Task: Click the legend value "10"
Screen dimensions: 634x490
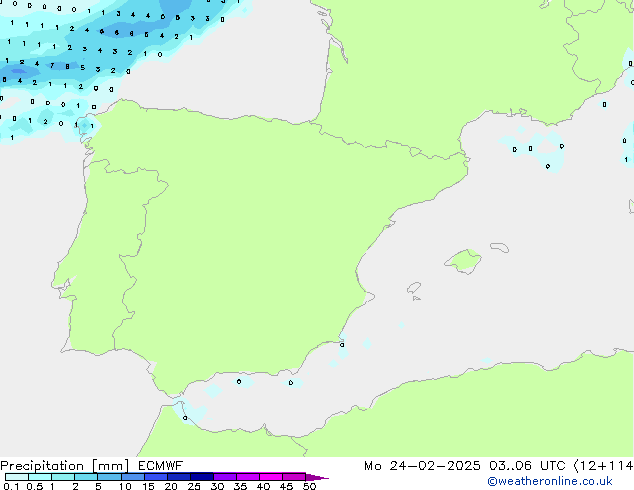Action: [125, 486]
